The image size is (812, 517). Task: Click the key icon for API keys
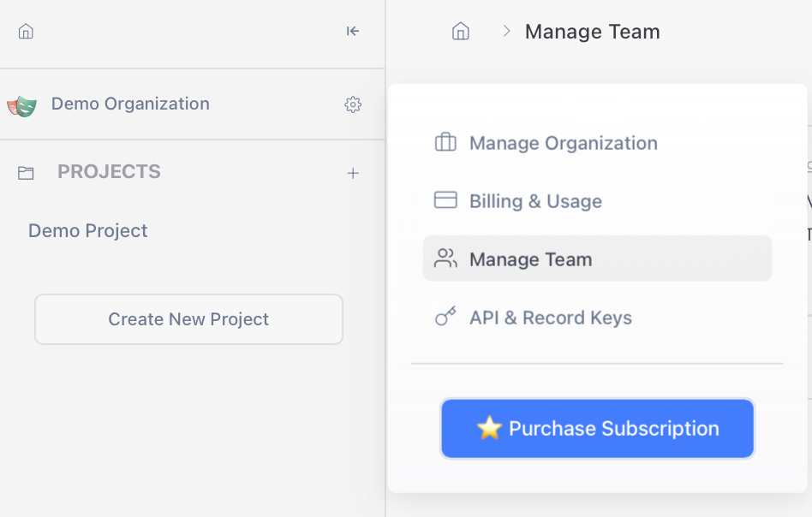pos(445,318)
